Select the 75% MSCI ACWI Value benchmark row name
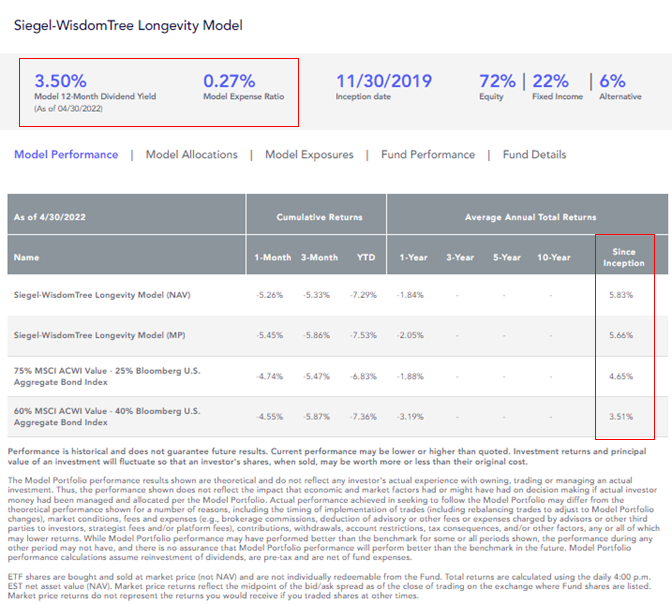The image size is (672, 604). point(107,376)
